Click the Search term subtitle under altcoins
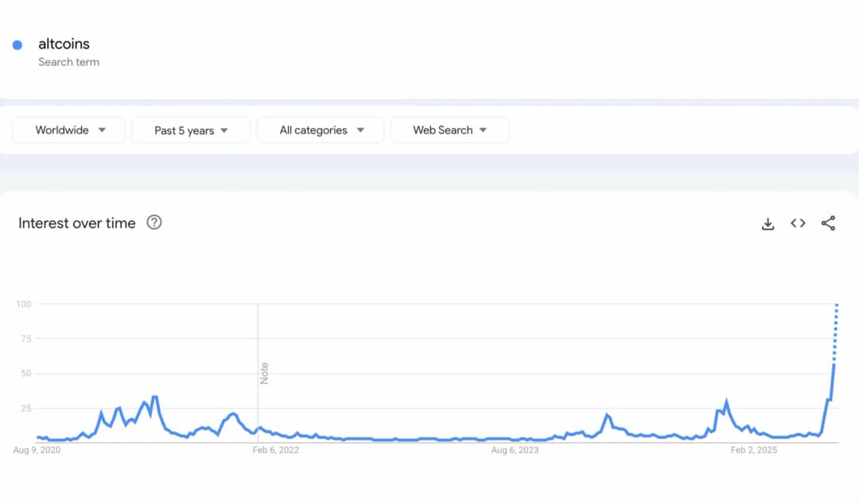The height and width of the screenshot is (504, 859). pyautogui.click(x=68, y=62)
